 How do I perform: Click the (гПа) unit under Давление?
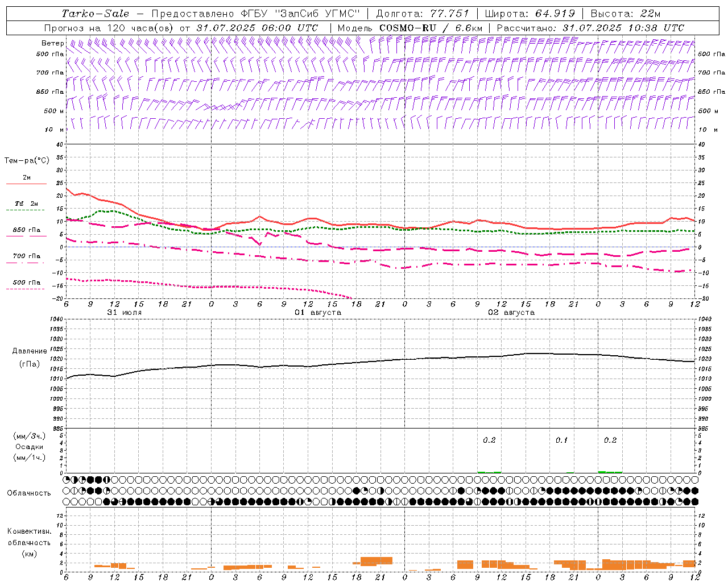pos(30,364)
